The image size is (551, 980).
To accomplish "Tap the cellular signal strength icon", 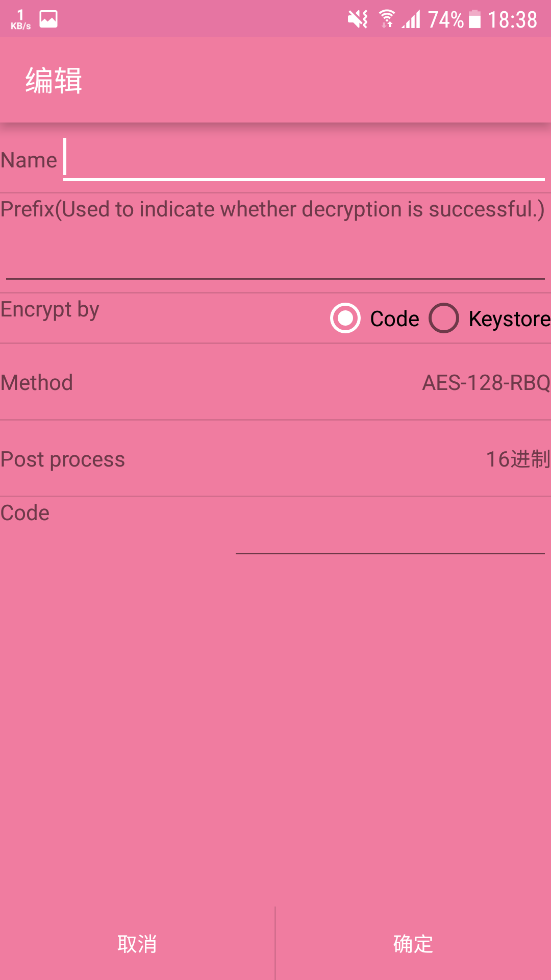I will [411, 19].
